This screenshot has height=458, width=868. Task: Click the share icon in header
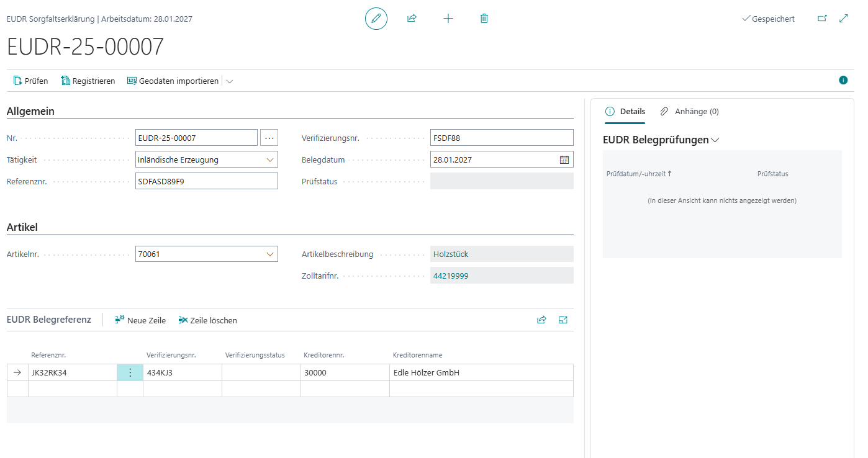click(412, 19)
